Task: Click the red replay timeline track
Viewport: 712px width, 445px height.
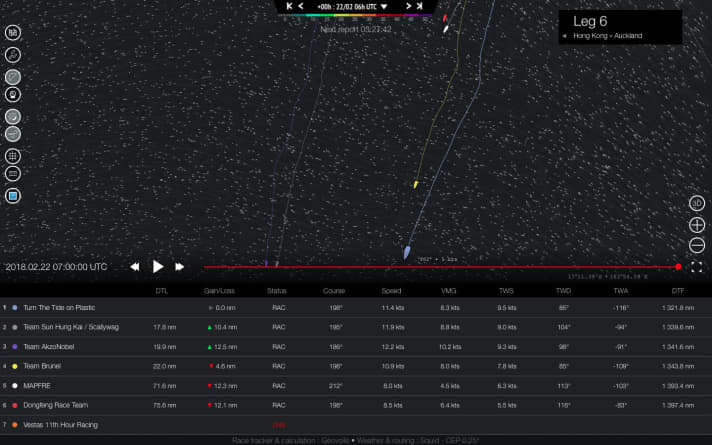Action: tap(440, 267)
